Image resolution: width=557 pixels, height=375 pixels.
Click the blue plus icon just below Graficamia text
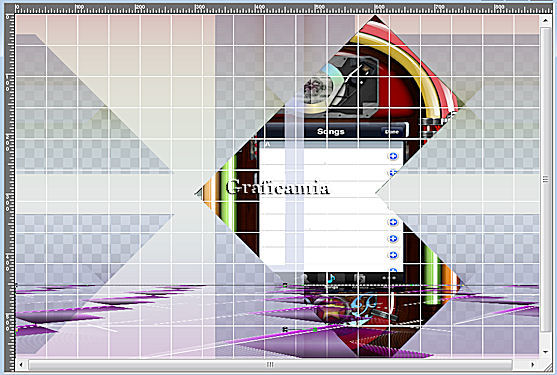[x=393, y=222]
